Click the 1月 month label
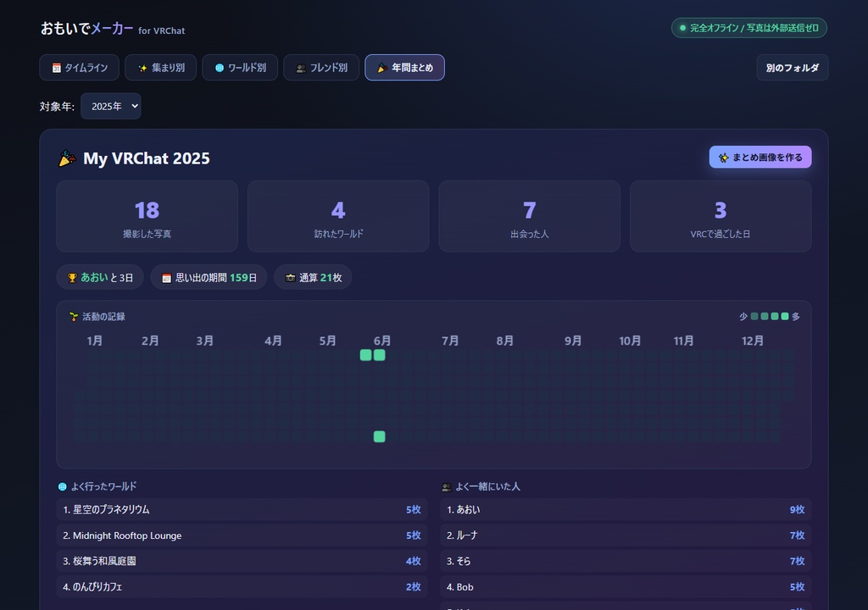 click(95, 341)
